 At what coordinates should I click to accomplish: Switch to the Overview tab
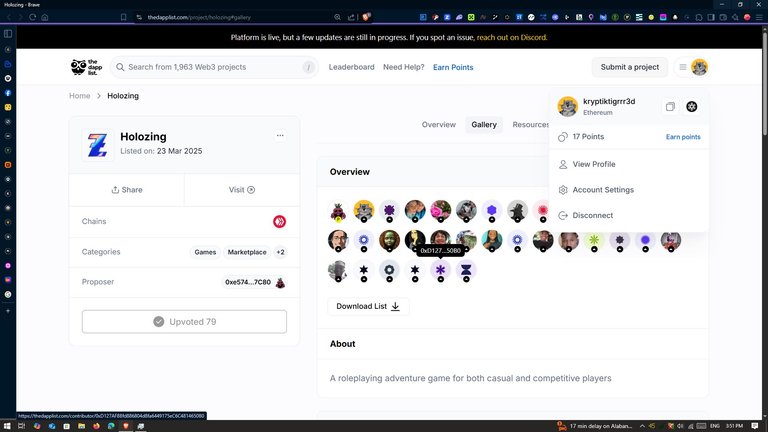point(439,124)
